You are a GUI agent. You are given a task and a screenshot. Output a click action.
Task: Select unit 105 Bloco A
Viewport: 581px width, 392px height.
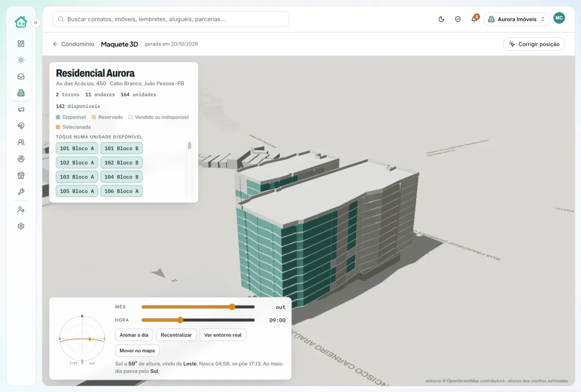[77, 191]
